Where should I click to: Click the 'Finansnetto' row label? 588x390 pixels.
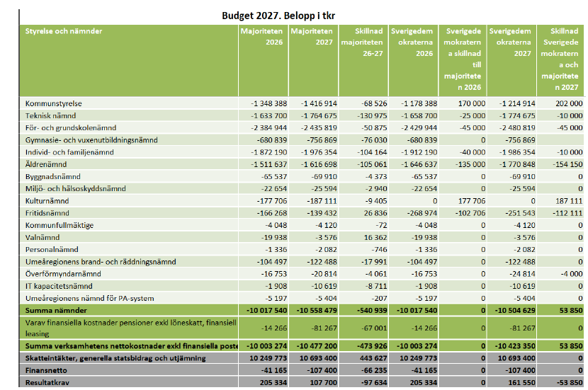click(x=46, y=370)
